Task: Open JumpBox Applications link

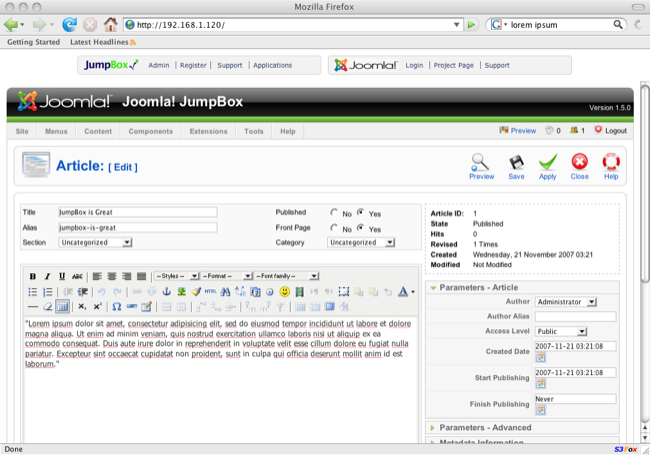Action: coord(272,65)
